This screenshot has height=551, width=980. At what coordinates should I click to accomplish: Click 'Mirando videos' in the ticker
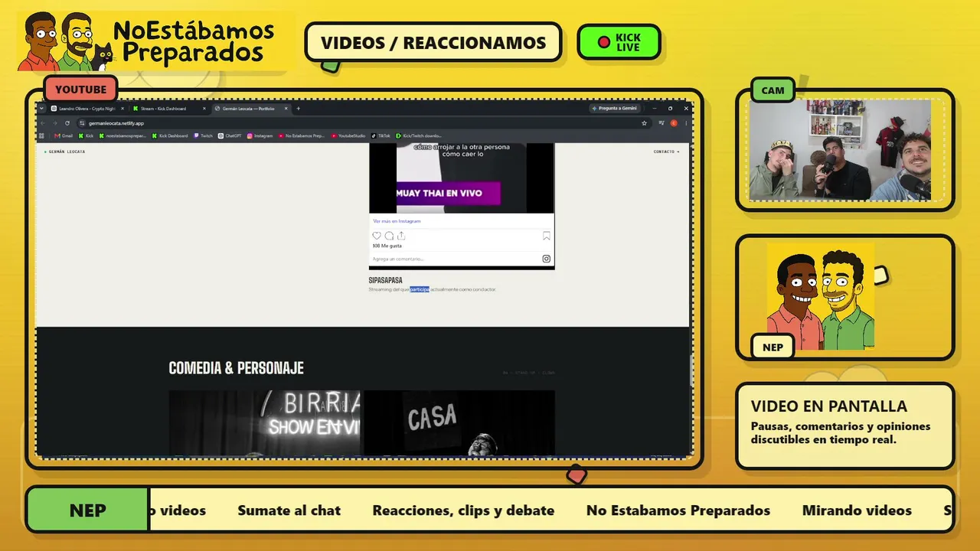tap(857, 510)
